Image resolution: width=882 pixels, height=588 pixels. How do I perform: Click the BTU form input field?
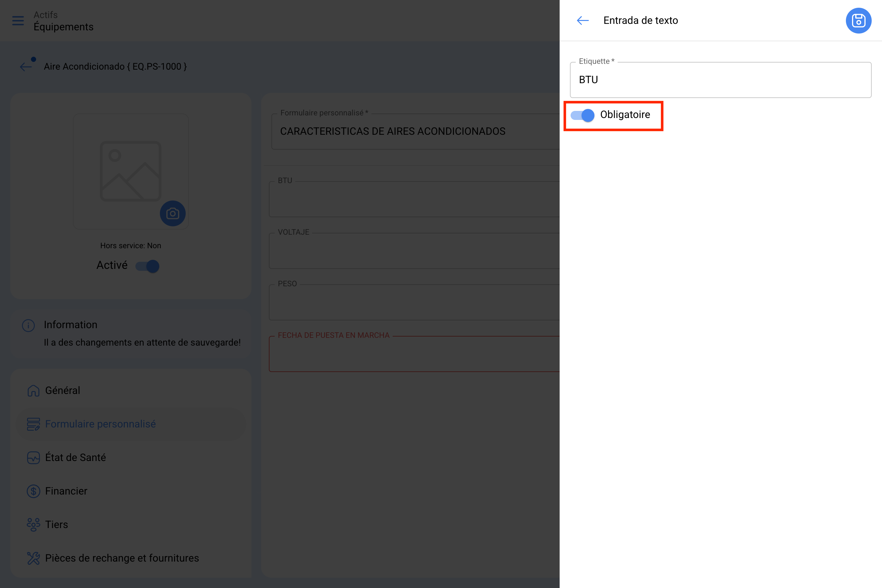coord(414,199)
